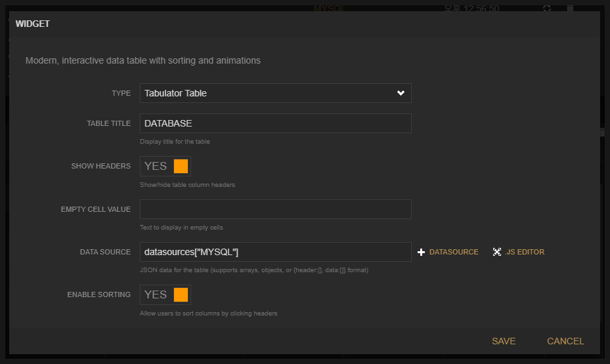The height and width of the screenshot is (364, 610).
Task: Click the plus icon beside DATASOURCE
Action: [x=421, y=252]
